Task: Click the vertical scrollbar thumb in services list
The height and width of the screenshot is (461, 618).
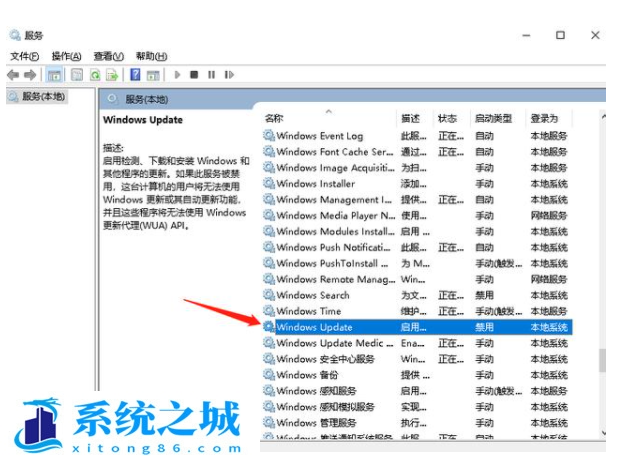Action: (x=602, y=360)
